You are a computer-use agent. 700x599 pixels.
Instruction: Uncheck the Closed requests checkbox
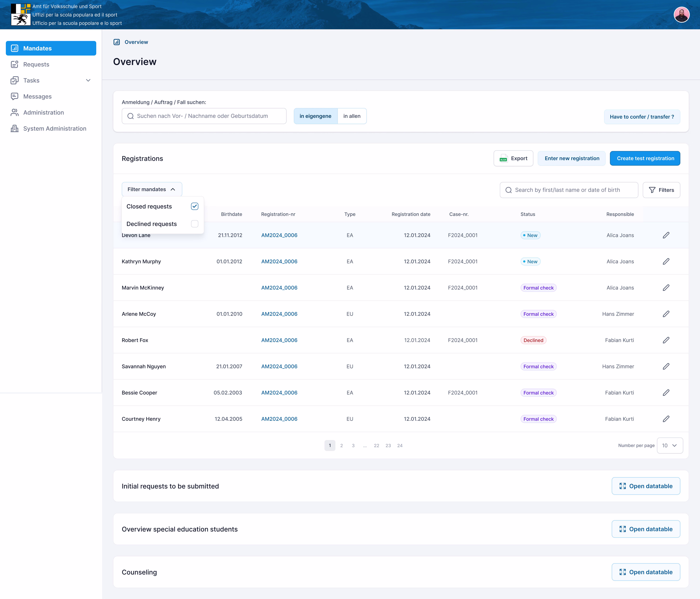click(x=195, y=206)
